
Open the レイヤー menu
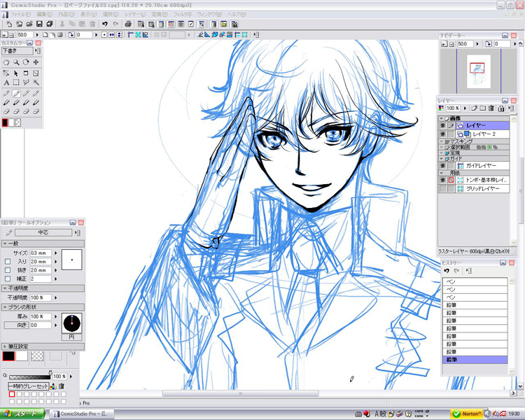click(135, 15)
